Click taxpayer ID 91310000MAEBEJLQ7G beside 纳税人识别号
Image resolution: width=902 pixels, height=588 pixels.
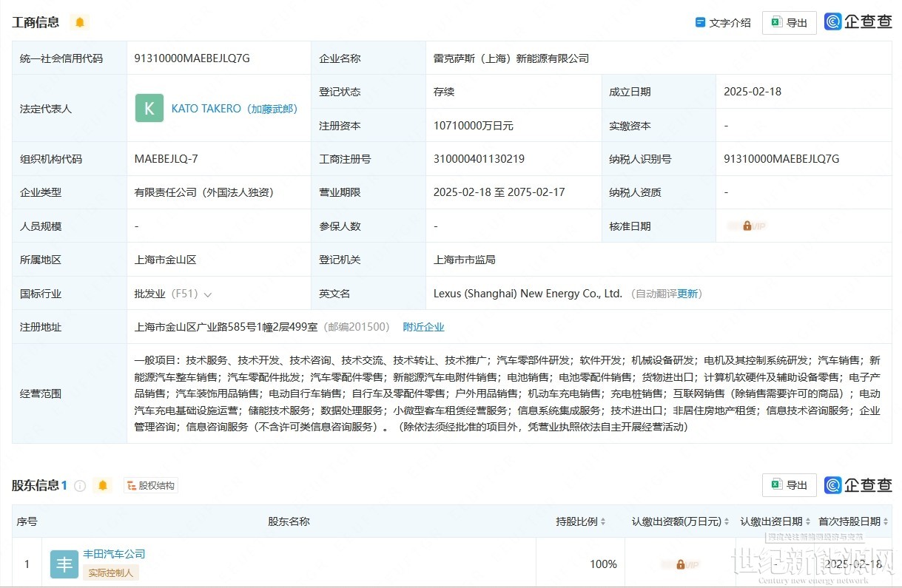[781, 158]
